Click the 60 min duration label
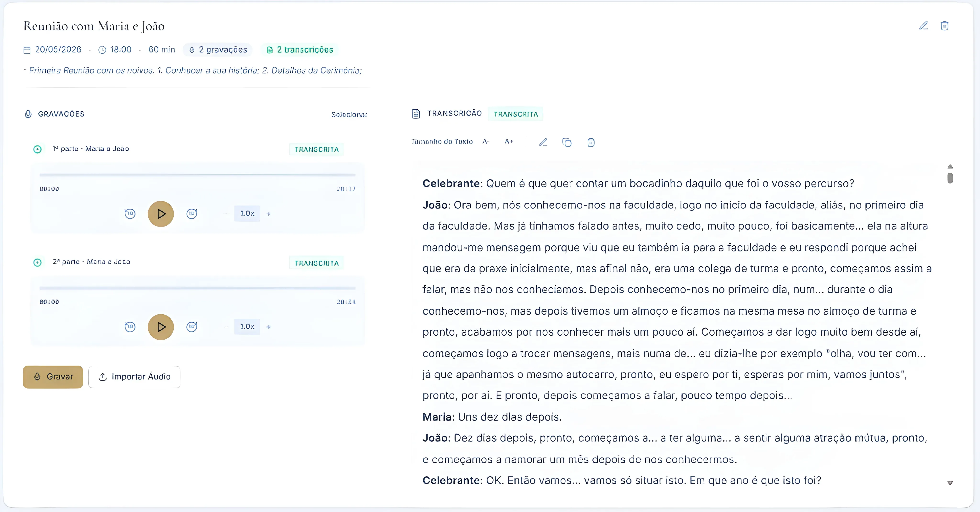980x512 pixels. tap(162, 50)
